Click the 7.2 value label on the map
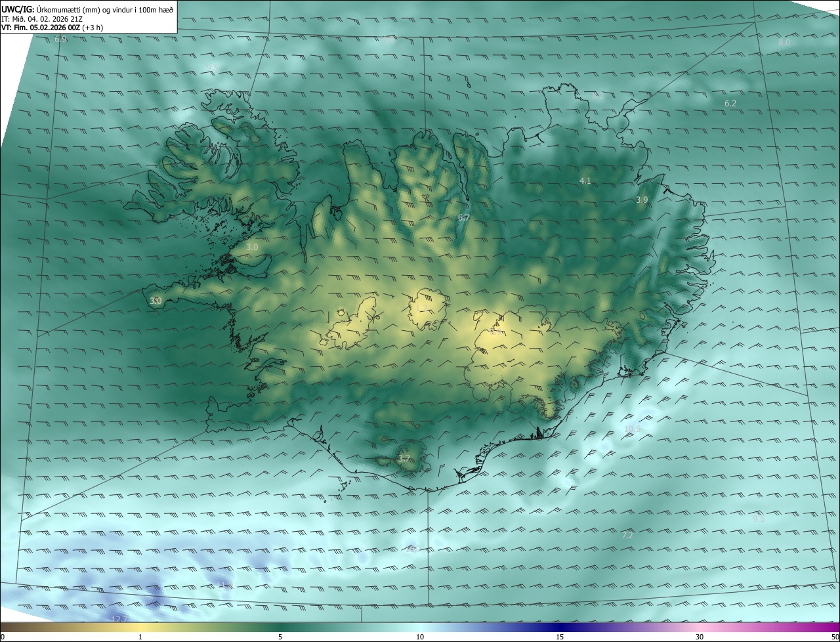 pyautogui.click(x=627, y=536)
